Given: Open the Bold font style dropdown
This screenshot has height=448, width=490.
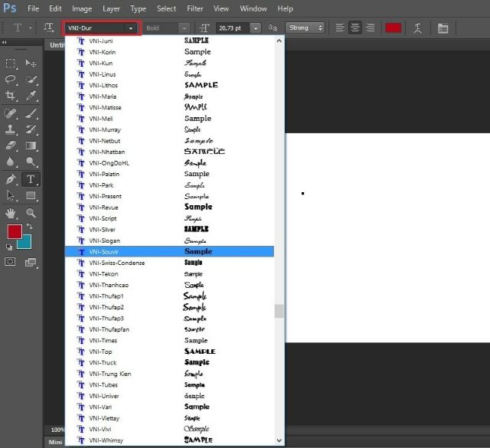Looking at the screenshot, I should coord(185,28).
